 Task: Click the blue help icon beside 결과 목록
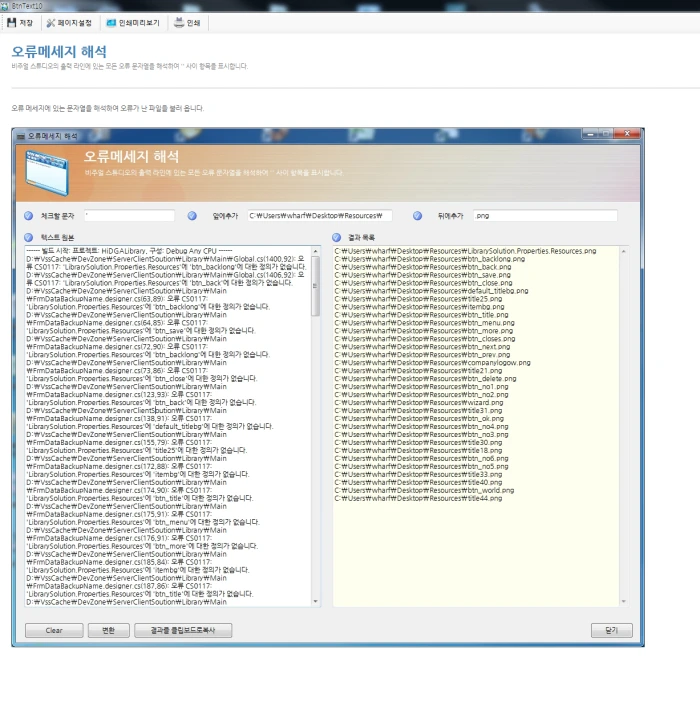click(x=336, y=237)
